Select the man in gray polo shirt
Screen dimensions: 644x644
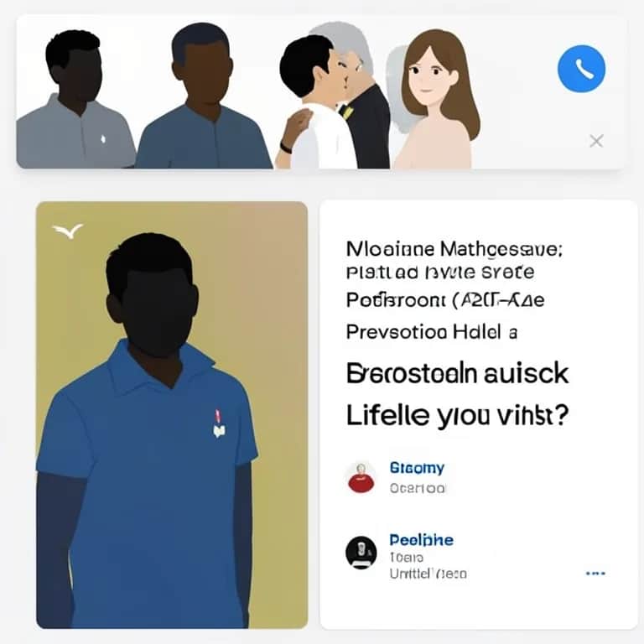75,100
